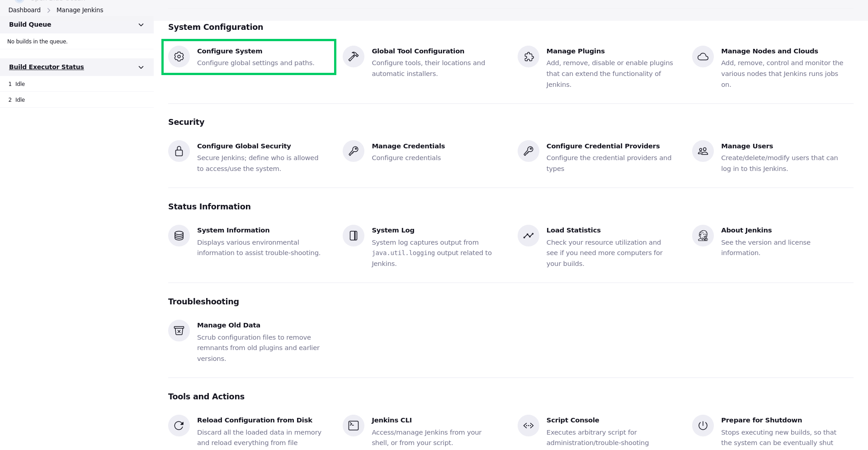Click the 'Configure global settings and paths.' description

pos(255,63)
